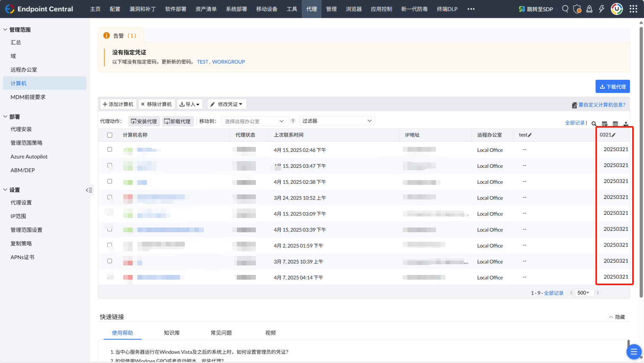
Task: Open the 选择远程办公室 dropdown
Action: (254, 121)
